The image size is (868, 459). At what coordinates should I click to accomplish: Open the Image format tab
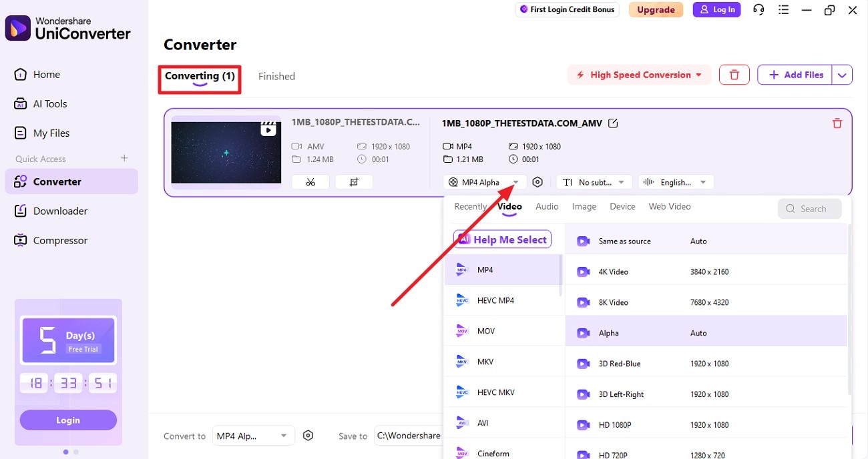tap(584, 207)
